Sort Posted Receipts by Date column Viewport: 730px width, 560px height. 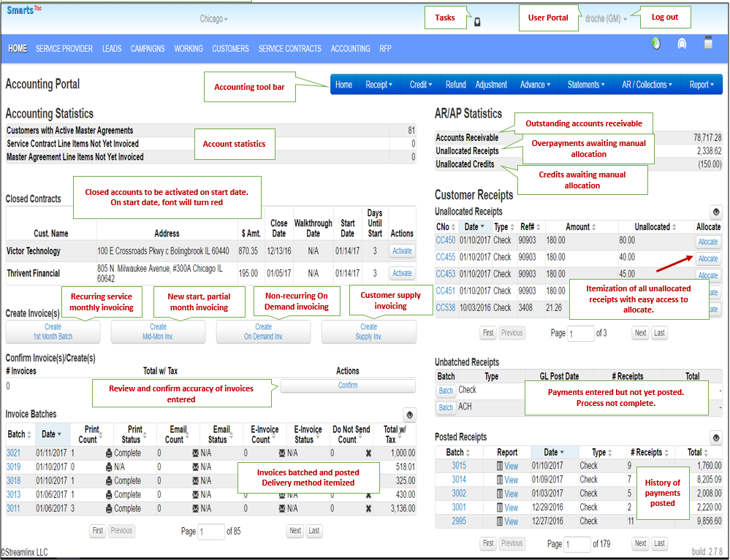pyautogui.click(x=553, y=453)
